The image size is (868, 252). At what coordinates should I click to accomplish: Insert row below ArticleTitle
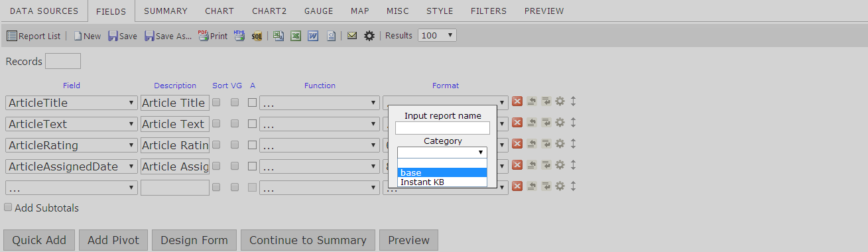(x=546, y=101)
